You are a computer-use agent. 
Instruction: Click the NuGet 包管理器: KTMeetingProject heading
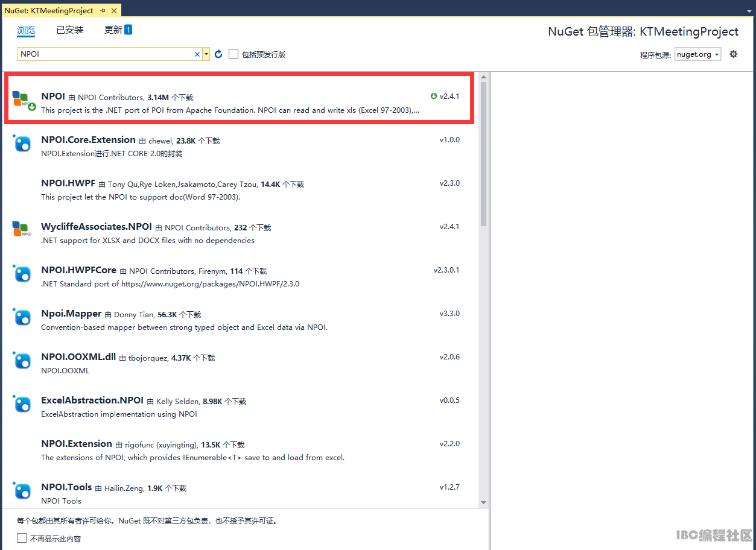pos(643,31)
